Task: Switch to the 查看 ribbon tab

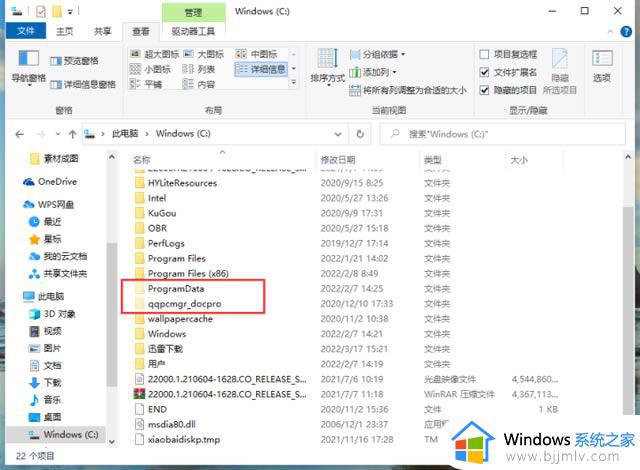Action: [141, 31]
